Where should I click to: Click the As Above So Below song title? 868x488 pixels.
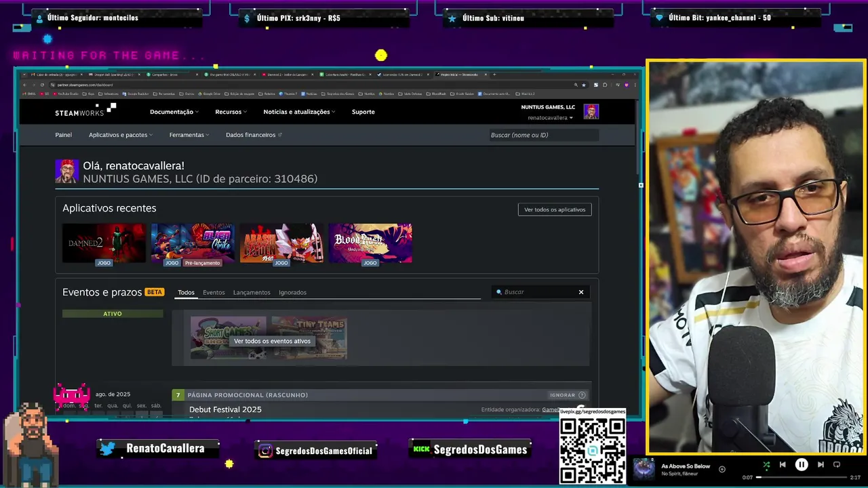click(686, 466)
